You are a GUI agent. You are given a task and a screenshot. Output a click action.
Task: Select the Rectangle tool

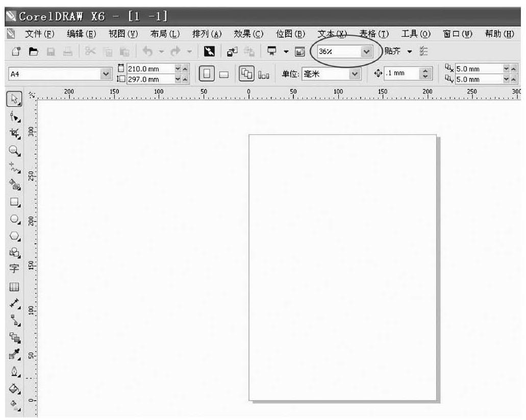click(14, 202)
